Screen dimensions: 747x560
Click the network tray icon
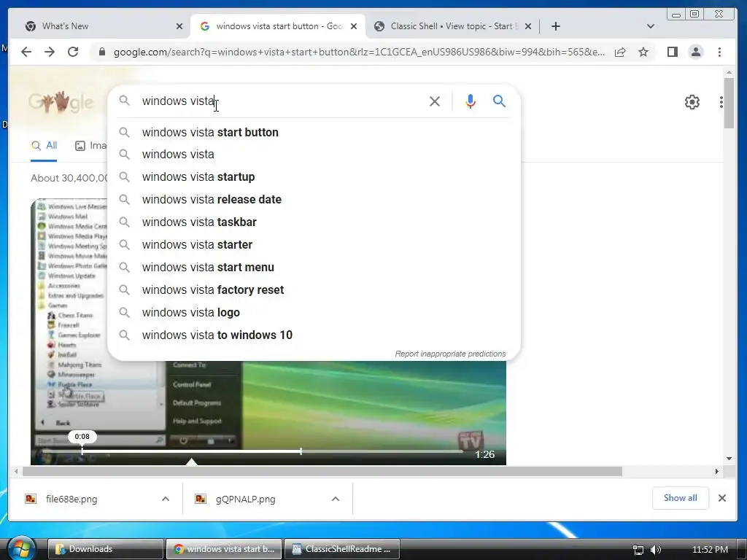638,550
